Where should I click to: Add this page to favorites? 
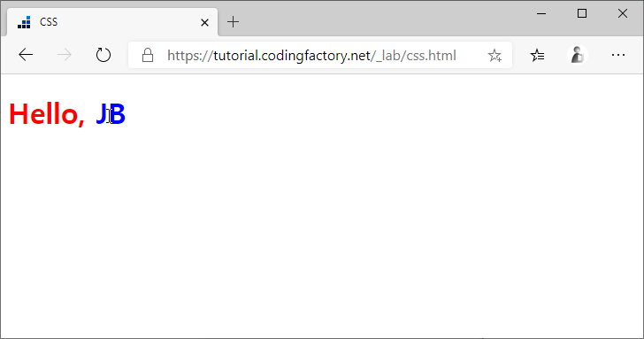[x=494, y=55]
